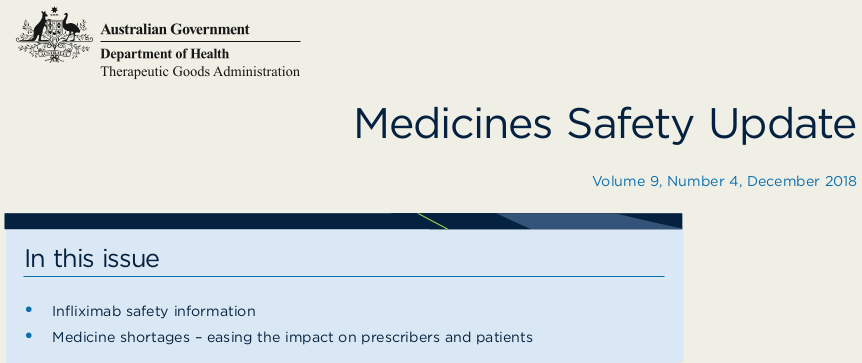The height and width of the screenshot is (363, 862).
Task: Click the Volume 9, Number 4 issue text
Action: 665,181
